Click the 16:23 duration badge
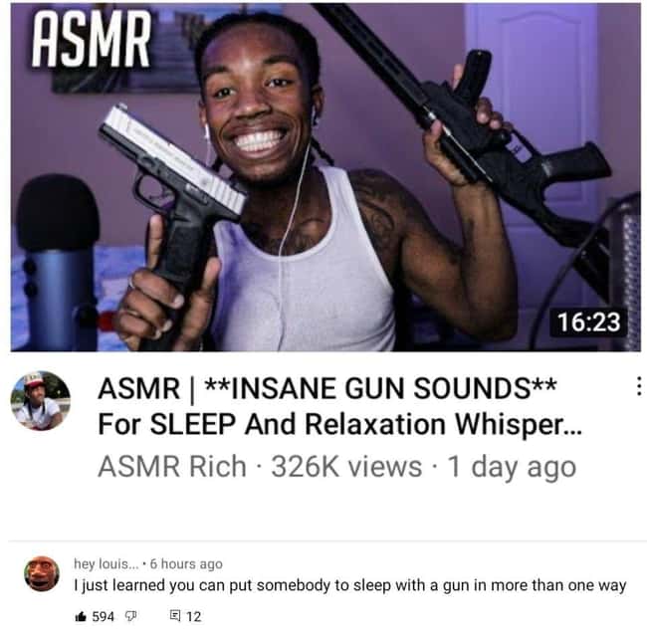This screenshot has height=644, width=647. (x=589, y=322)
